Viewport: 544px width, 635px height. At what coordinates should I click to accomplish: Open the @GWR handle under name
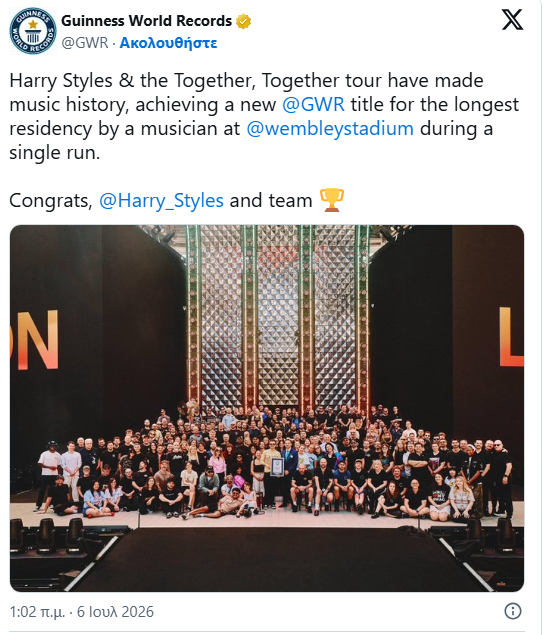click(x=85, y=43)
